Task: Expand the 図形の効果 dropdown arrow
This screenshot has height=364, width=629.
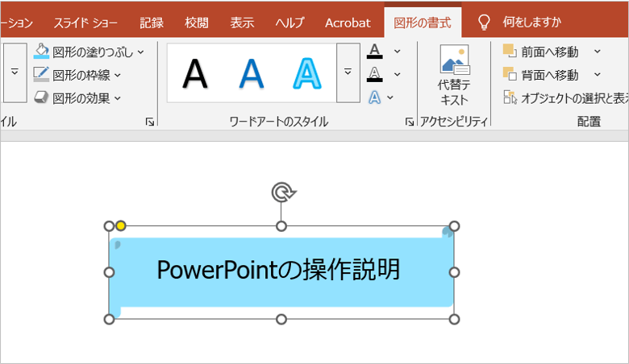Action: (x=118, y=98)
